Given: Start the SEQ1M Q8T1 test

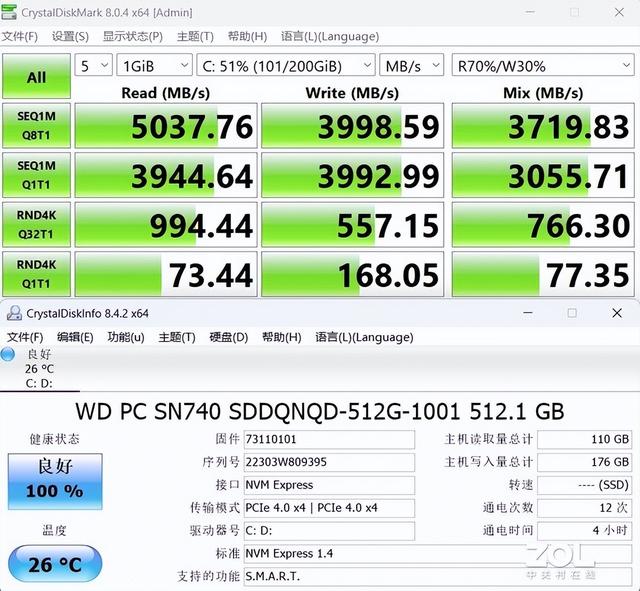Looking at the screenshot, I should click(36, 125).
